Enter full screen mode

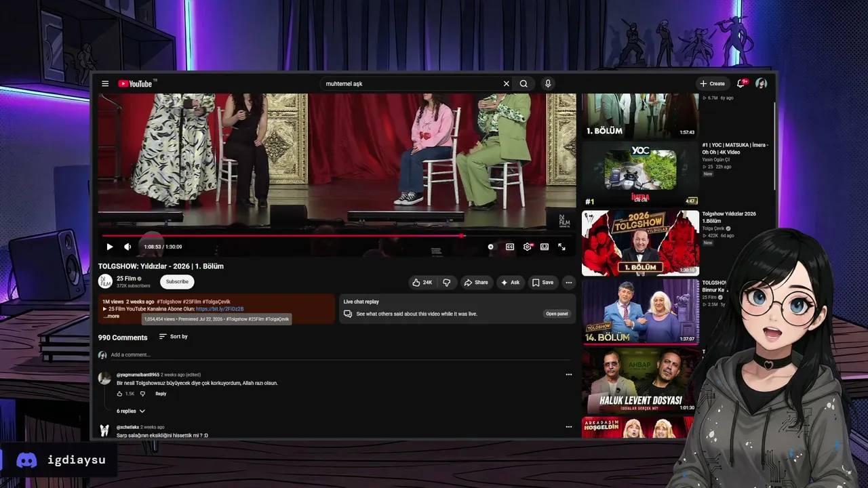point(561,247)
